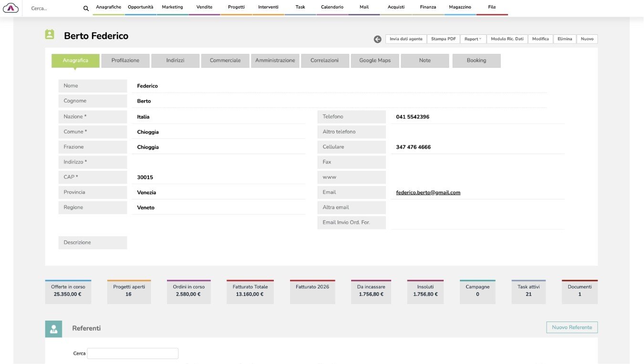
Task: Switch to the Google Maps tab
Action: click(x=375, y=61)
